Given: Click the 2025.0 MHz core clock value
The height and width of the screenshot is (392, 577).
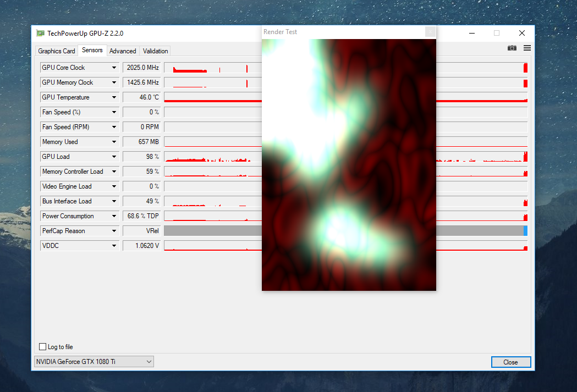Looking at the screenshot, I should click(142, 68).
